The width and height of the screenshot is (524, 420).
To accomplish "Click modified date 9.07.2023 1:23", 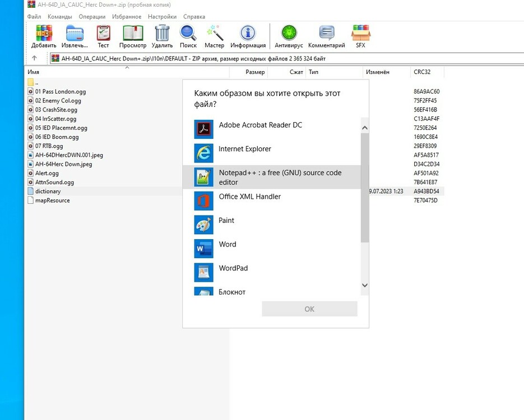I will coord(386,191).
